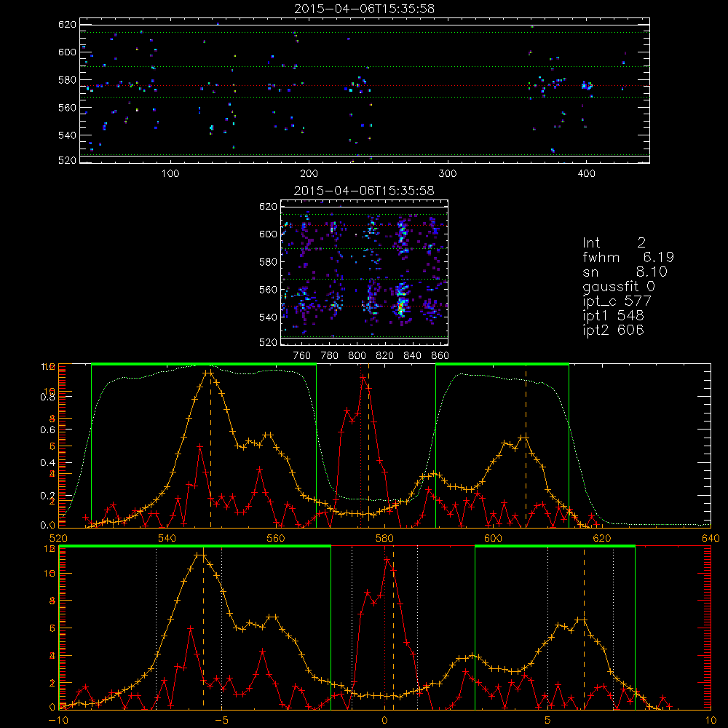Click x-axis label 840 under the middle image
This screenshot has height=728, width=728.
(x=412, y=356)
